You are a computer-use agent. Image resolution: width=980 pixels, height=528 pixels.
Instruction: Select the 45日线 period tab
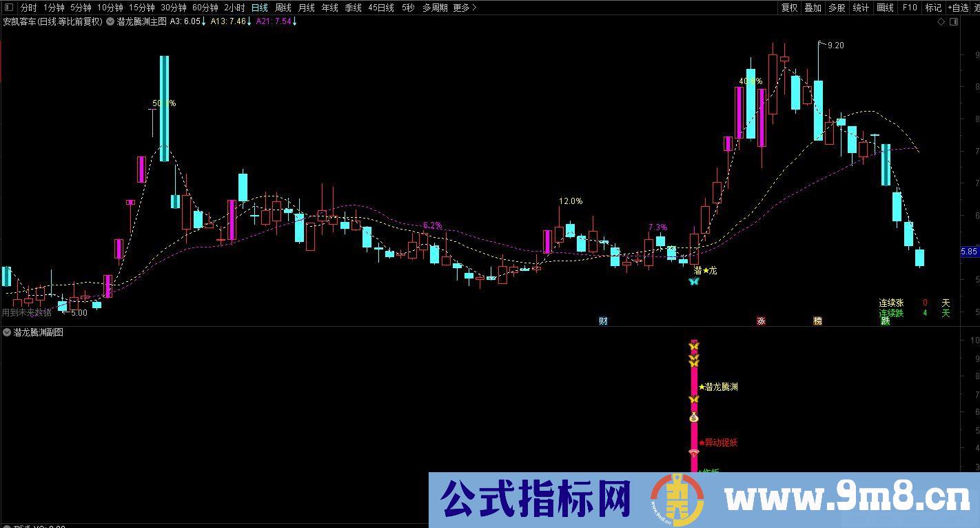pyautogui.click(x=381, y=8)
